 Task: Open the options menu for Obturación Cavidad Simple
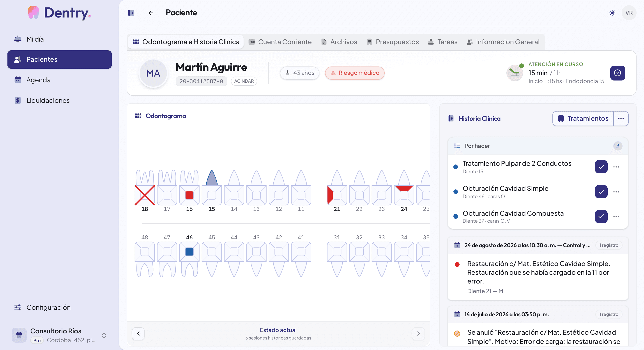coord(616,192)
